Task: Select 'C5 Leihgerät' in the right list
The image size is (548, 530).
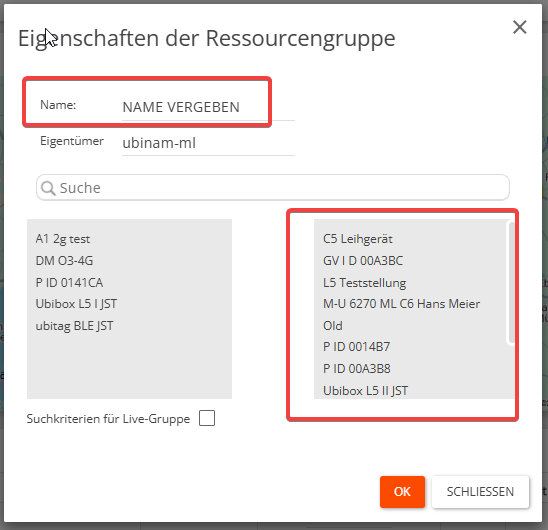Action: point(358,239)
